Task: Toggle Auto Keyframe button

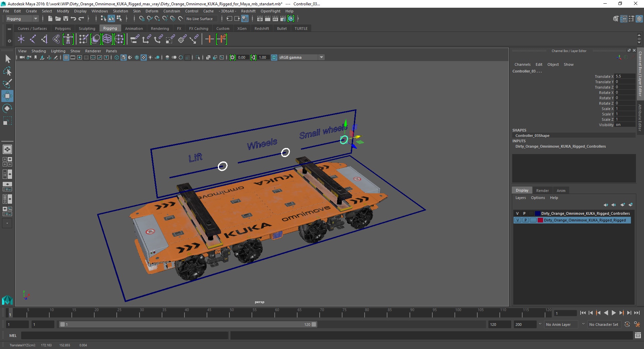Action: click(627, 325)
